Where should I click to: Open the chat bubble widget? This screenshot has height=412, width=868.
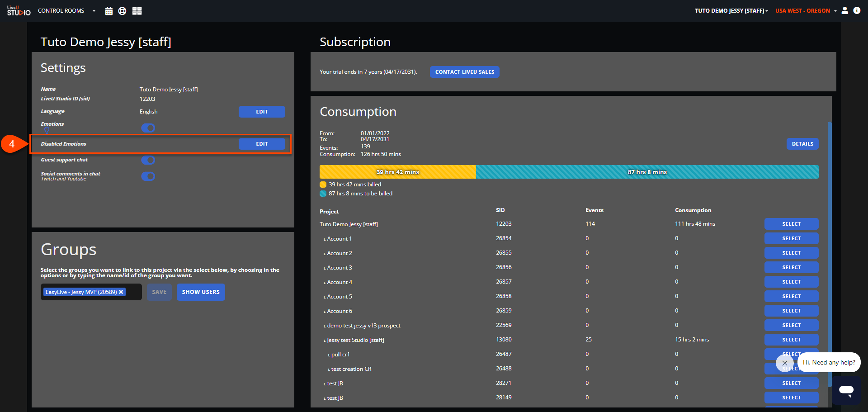tap(846, 390)
